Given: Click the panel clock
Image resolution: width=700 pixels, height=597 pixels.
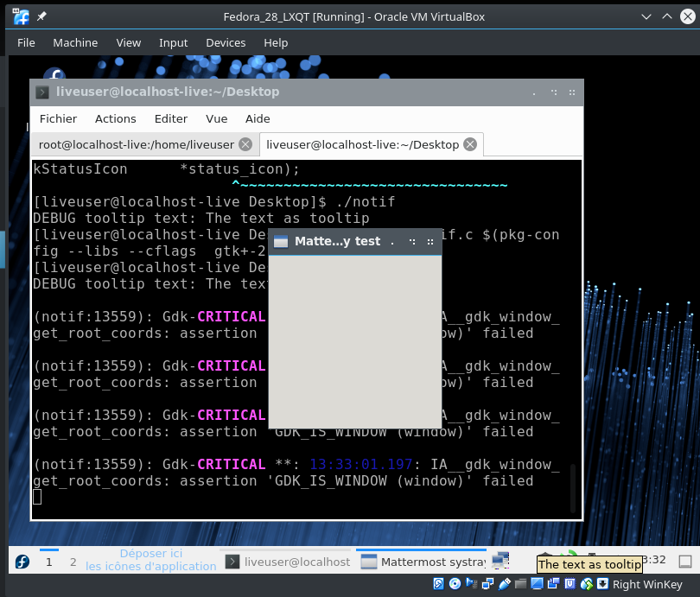Looking at the screenshot, I should click(x=654, y=560).
